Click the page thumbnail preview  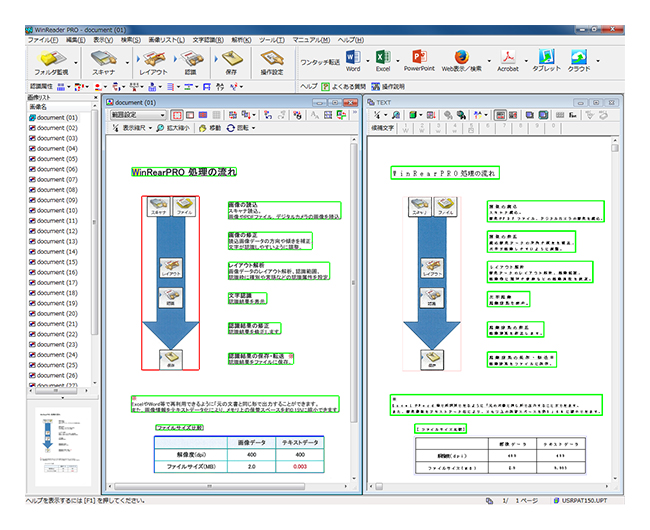pos(63,445)
